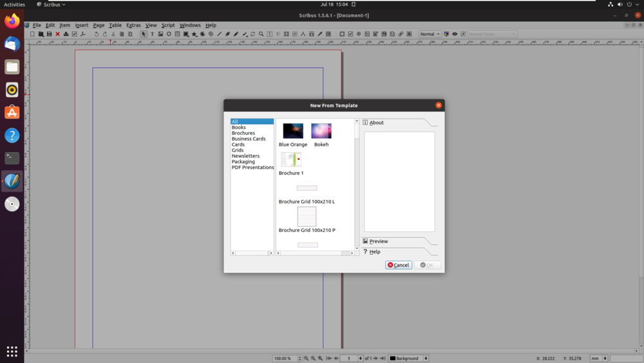Select the Image Frame tool
Viewport: 644px width, 363px height.
coord(160,34)
